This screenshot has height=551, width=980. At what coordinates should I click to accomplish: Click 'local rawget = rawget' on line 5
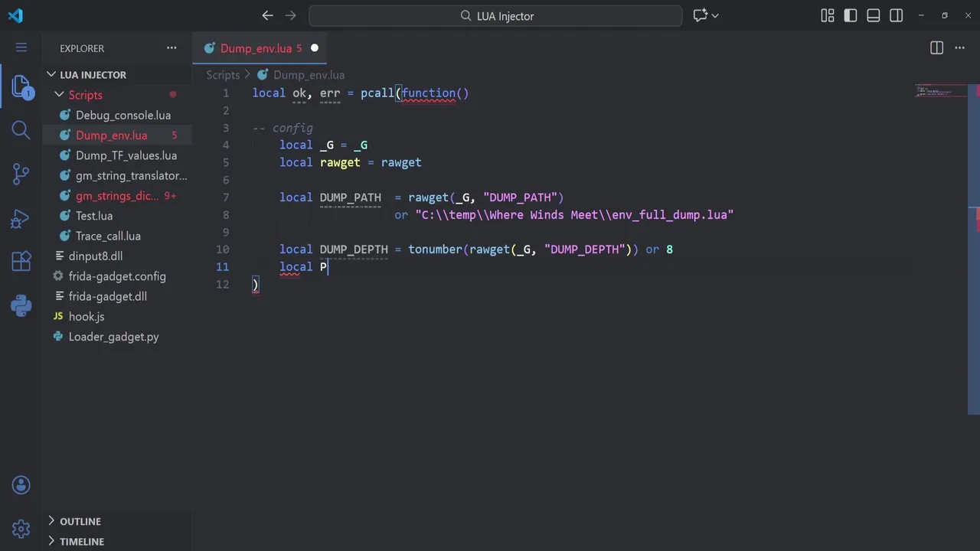click(x=351, y=162)
